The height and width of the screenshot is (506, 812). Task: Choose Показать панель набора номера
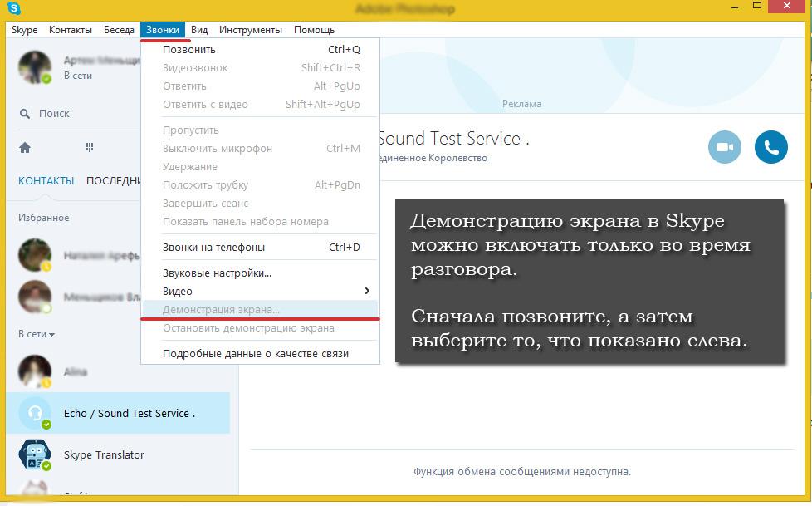(x=261, y=221)
